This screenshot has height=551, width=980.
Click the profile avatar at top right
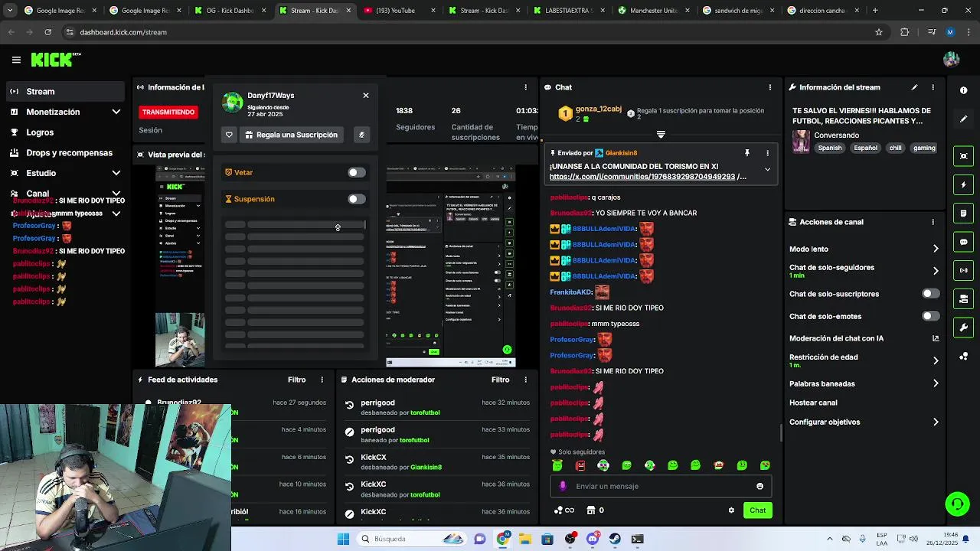pos(952,60)
